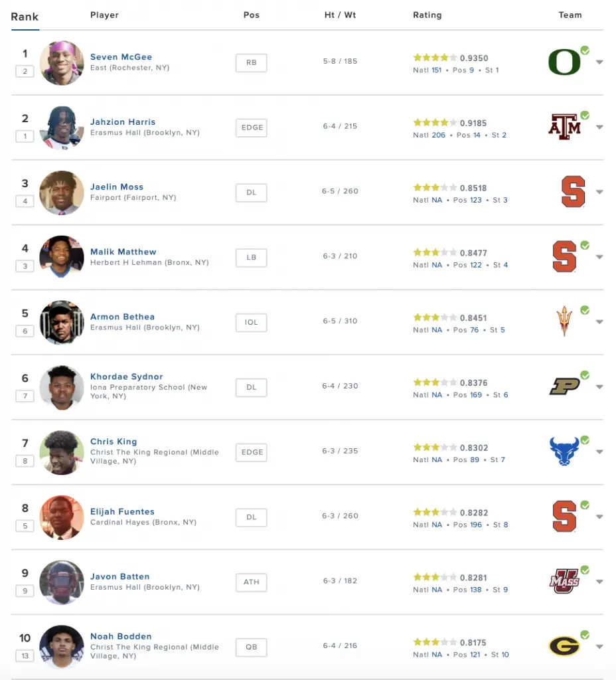Expand Jaelin Moss's row arrow
Viewport: 616px width, 680px height.
coord(599,192)
